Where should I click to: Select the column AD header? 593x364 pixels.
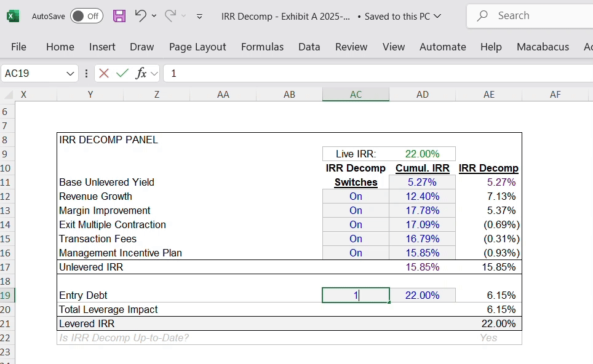pyautogui.click(x=422, y=94)
